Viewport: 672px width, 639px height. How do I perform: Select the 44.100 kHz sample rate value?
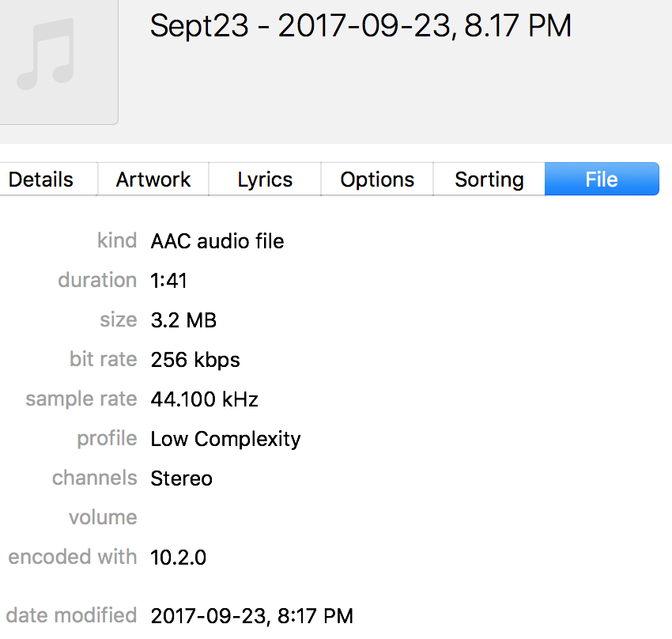(x=205, y=399)
